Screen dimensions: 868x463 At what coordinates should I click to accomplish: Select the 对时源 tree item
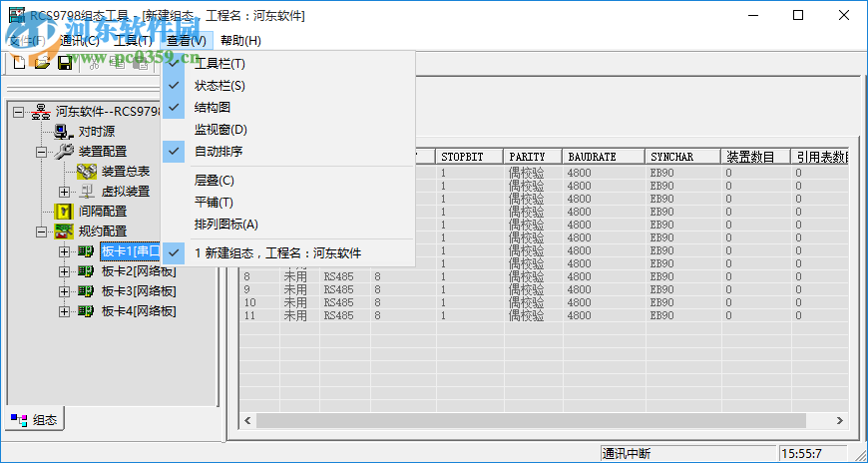(x=97, y=132)
